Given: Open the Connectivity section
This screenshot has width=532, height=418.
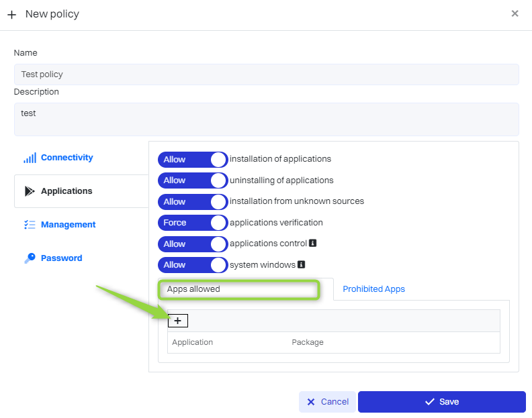Looking at the screenshot, I should 66,158.
